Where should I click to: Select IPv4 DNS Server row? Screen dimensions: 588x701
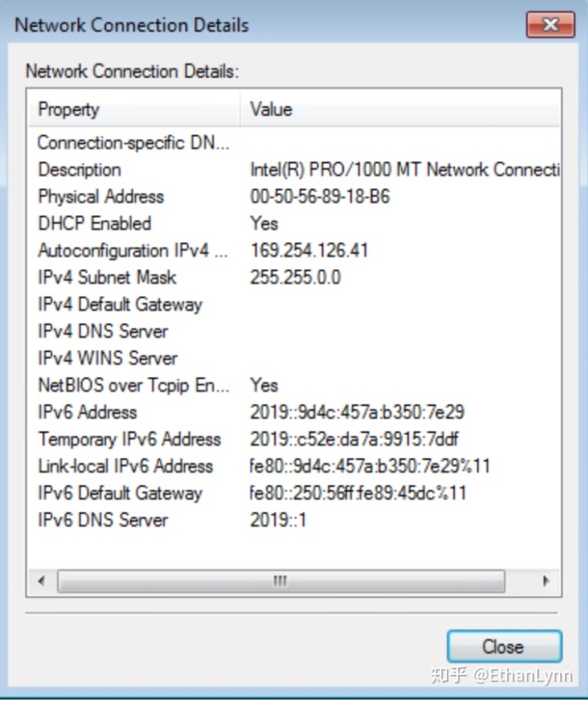click(103, 331)
